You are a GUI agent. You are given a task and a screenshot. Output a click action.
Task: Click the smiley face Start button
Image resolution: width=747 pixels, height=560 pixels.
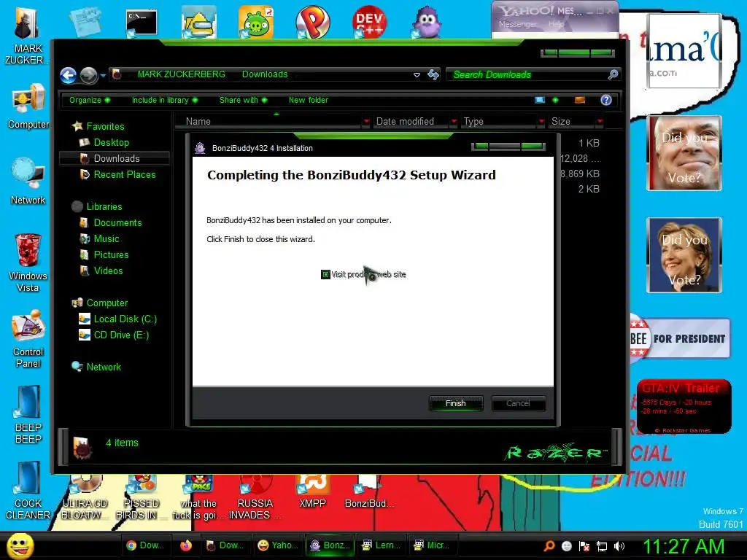click(x=19, y=546)
